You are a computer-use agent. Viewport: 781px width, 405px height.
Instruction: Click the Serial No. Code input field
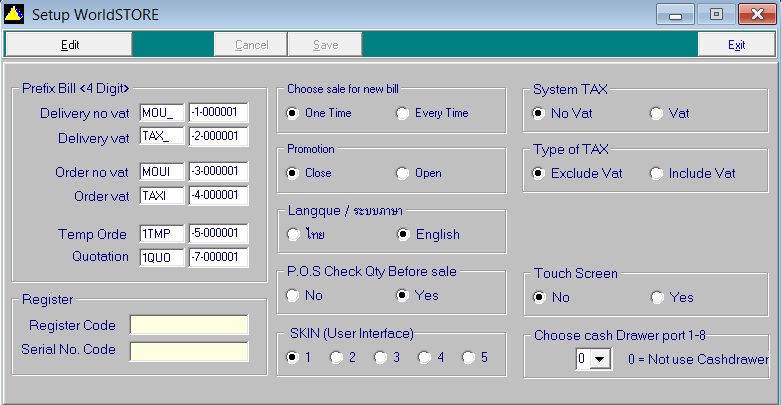(189, 351)
